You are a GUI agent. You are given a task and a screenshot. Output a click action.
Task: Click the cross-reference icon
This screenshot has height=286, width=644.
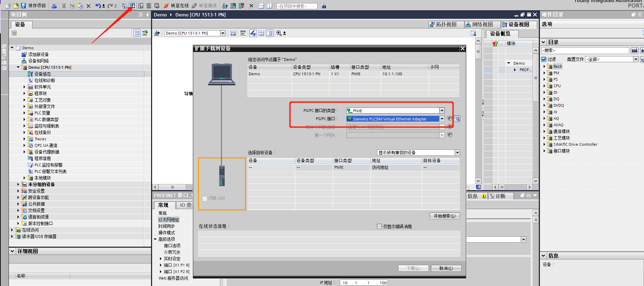pos(251,6)
